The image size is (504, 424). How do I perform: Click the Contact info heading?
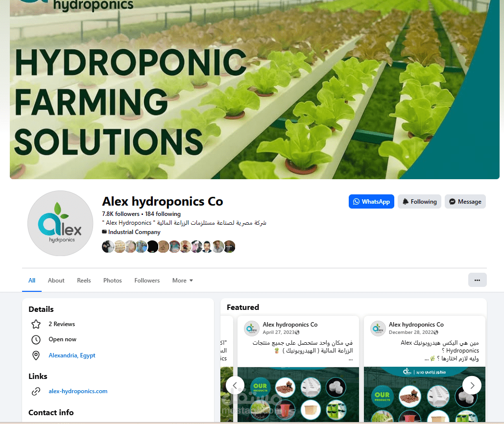(51, 412)
